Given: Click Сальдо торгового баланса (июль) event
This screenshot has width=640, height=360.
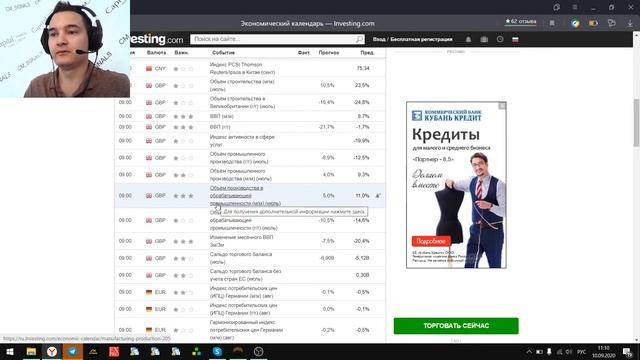Looking at the screenshot, I should click(241, 258).
